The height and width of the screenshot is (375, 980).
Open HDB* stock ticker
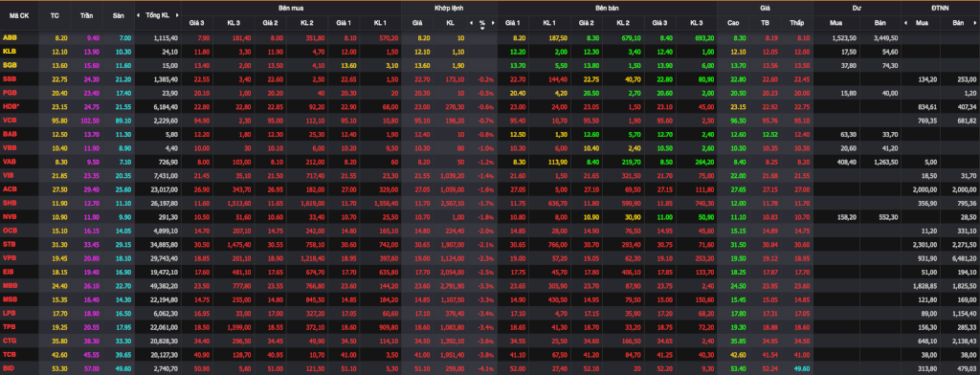point(11,107)
